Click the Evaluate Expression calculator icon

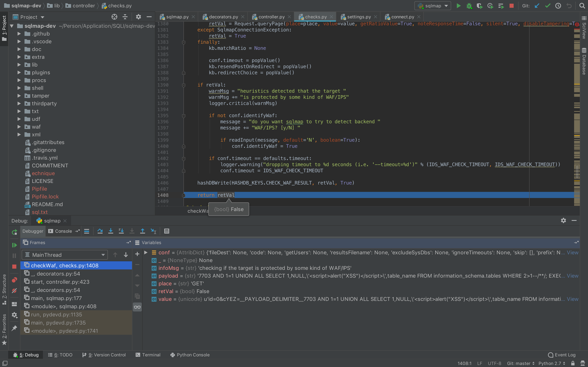pyautogui.click(x=167, y=231)
